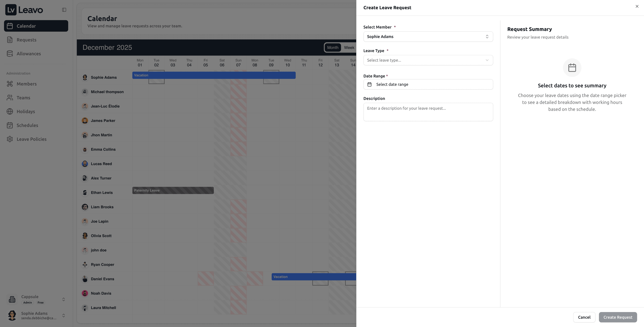Click the Members command-style icon
This screenshot has height=327, width=644.
pos(10,84)
